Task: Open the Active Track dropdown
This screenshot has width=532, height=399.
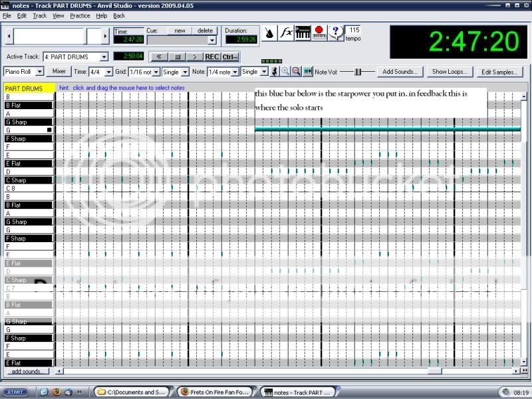Action: [x=104, y=57]
